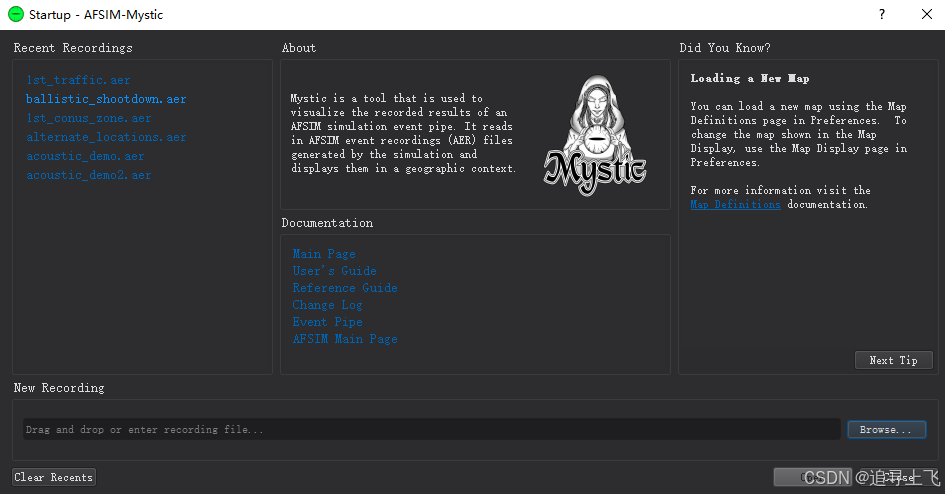Click the green AFSIM-Mystic title bar icon

click(16, 14)
